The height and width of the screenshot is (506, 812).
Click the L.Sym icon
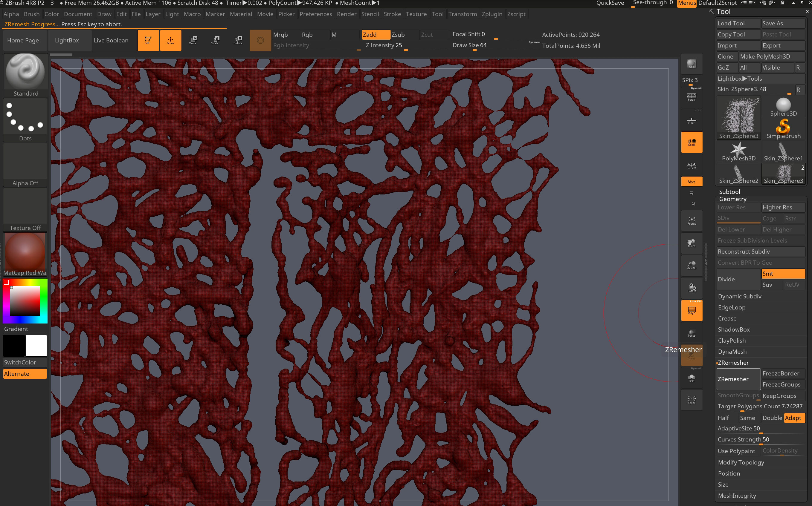pyautogui.click(x=692, y=165)
